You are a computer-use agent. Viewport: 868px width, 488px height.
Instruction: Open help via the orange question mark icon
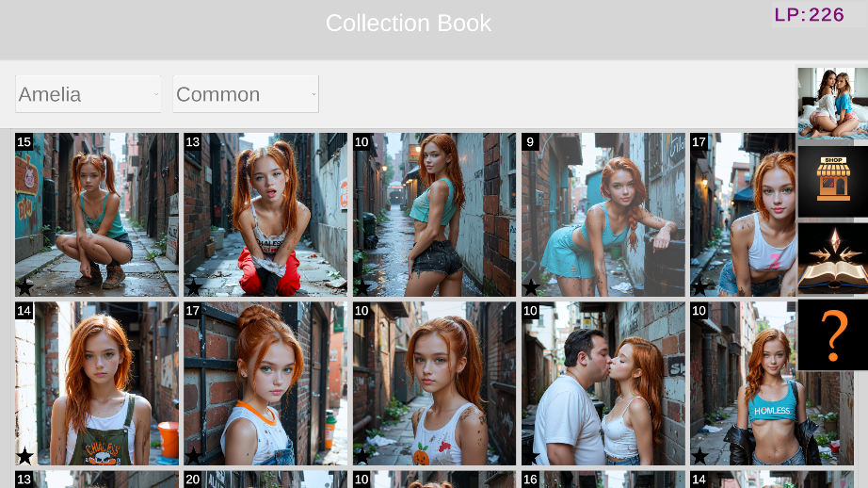tap(832, 335)
